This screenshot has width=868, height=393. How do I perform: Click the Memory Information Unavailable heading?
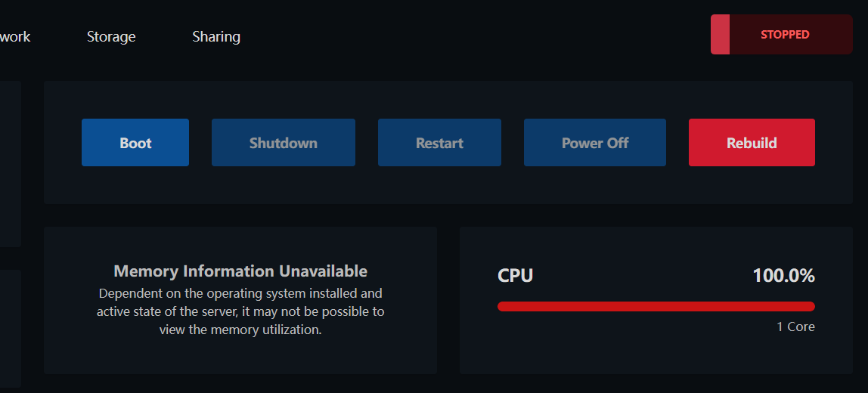click(x=240, y=271)
